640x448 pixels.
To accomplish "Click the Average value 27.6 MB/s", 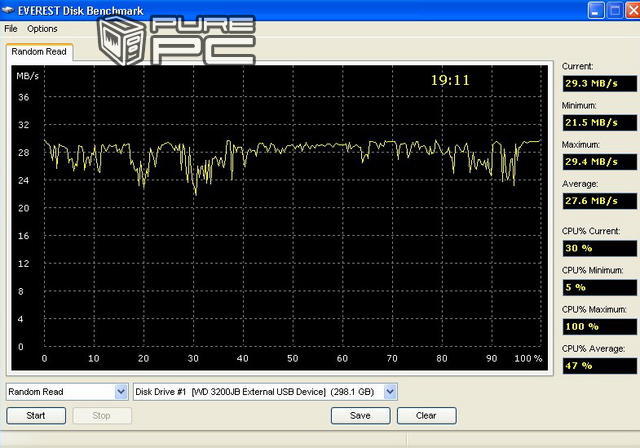I will (599, 201).
